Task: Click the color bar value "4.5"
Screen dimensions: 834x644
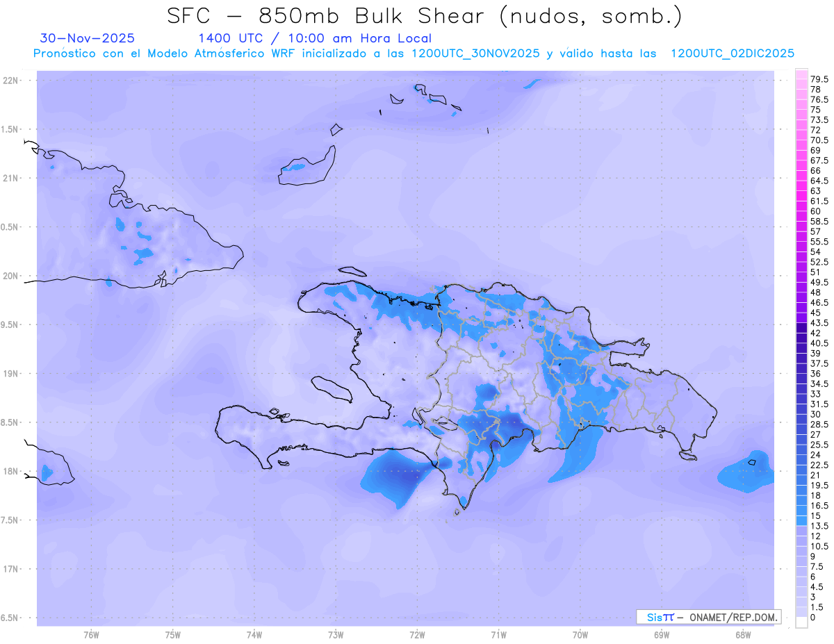Action: click(x=817, y=586)
